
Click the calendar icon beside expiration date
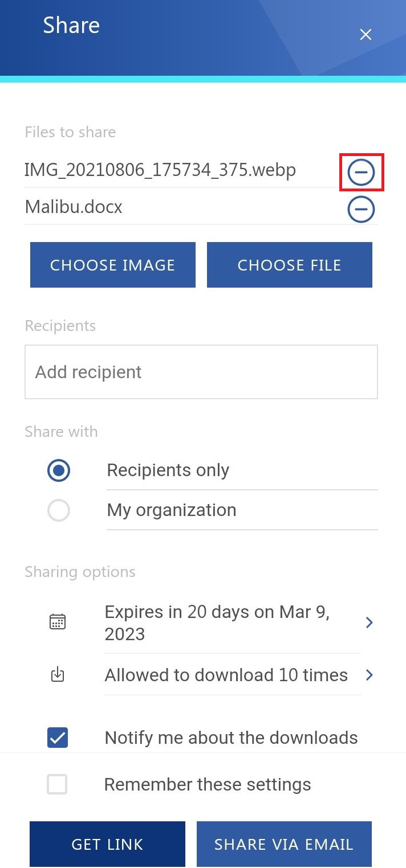point(58,622)
